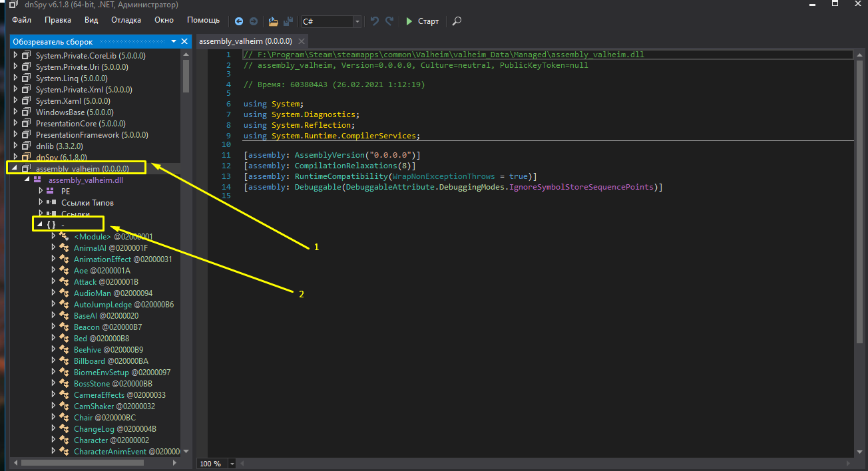Viewport: 868px width, 471px height.
Task: Expand the PE node
Action: [x=41, y=191]
